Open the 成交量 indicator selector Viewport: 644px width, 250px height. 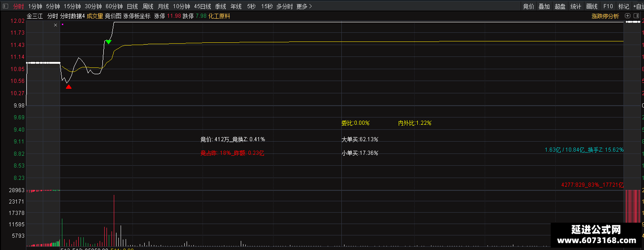(95, 16)
